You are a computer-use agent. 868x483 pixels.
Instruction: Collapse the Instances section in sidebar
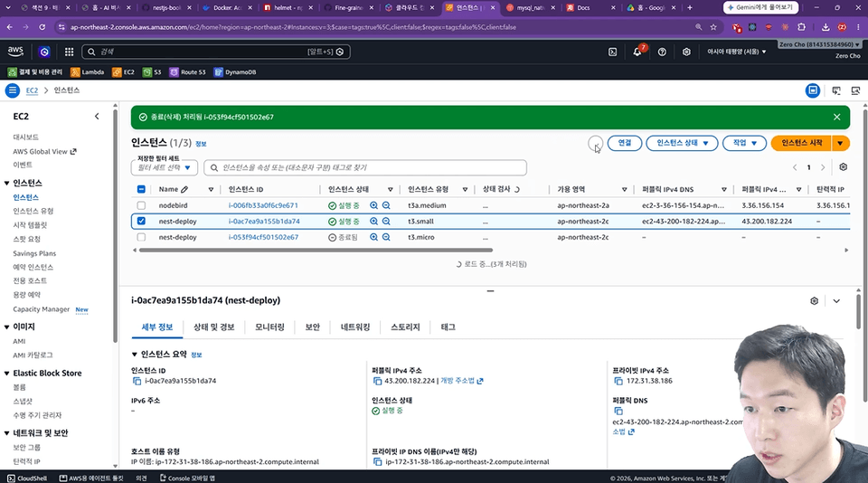coord(6,184)
